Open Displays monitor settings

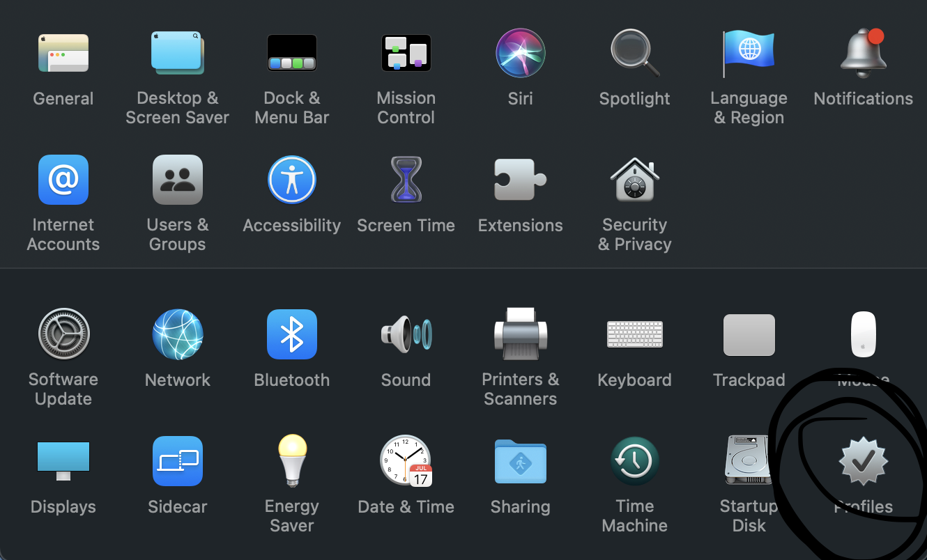63,460
